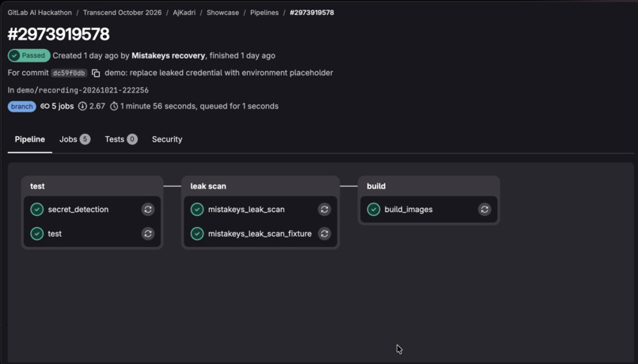
Task: Click secret_detection passed status icon
Action: [x=37, y=210]
